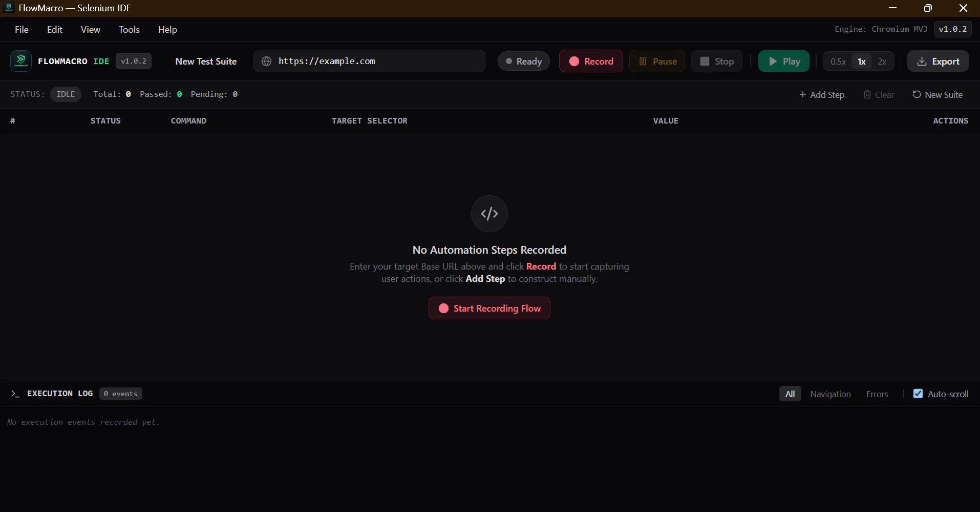Click the code brackets icon in empty state

click(x=489, y=214)
